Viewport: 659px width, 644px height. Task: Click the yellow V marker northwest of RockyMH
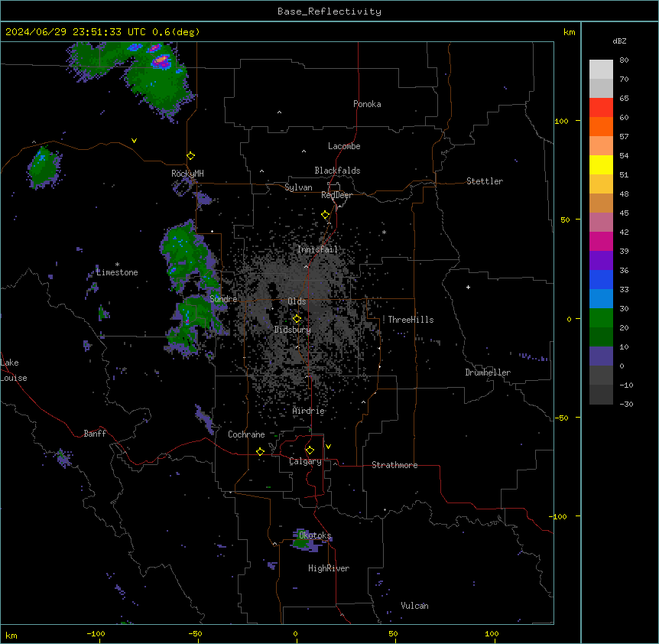coord(134,141)
